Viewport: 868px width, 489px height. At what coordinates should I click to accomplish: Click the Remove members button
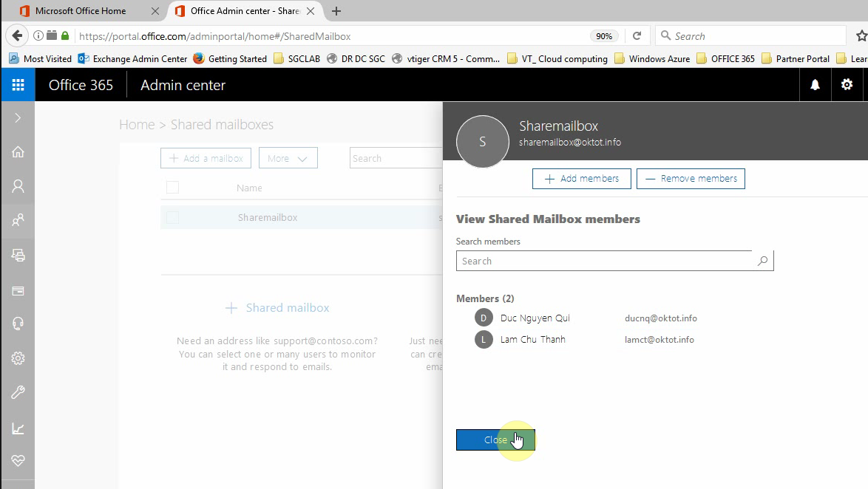point(691,179)
